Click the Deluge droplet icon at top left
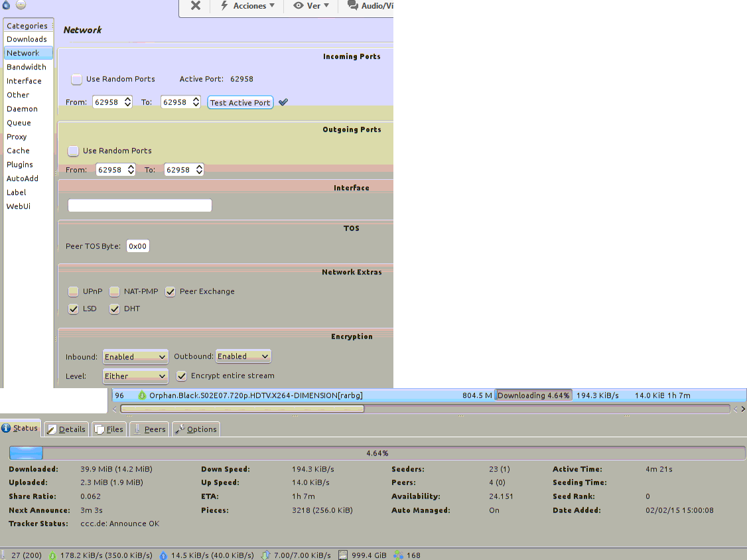 coord(6,5)
